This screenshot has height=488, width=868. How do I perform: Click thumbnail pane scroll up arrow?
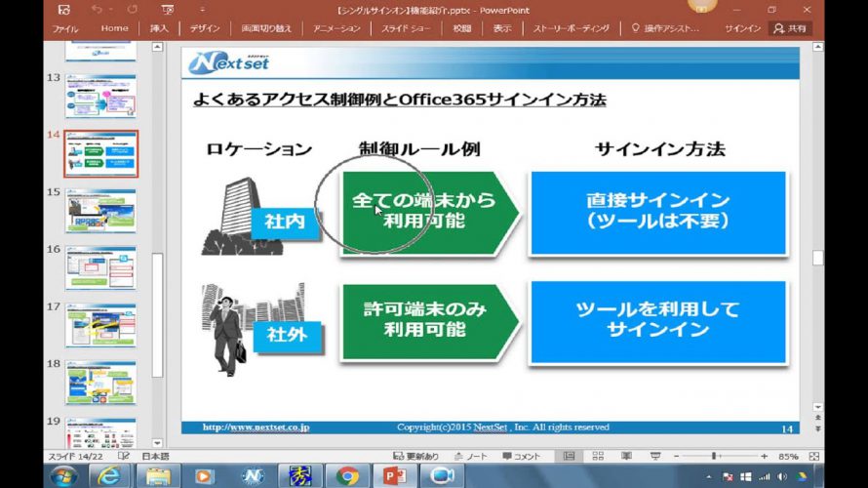tap(157, 47)
